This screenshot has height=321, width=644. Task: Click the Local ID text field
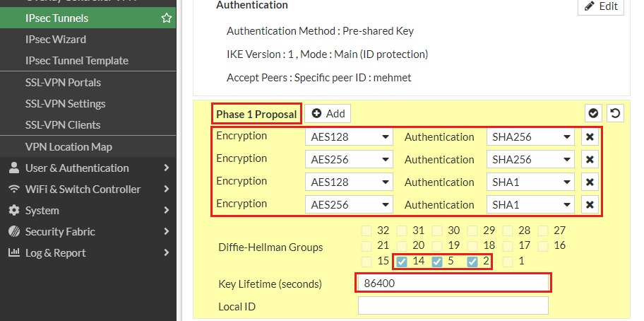(x=453, y=306)
